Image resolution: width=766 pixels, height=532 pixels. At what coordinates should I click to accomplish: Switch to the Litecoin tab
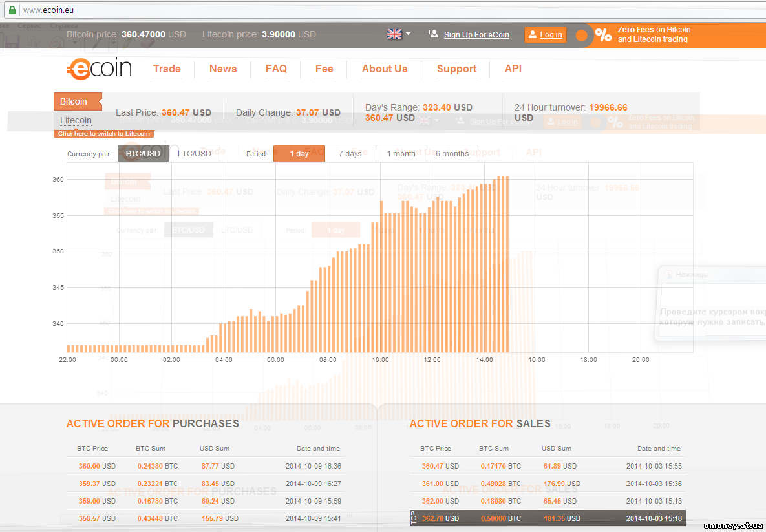click(76, 120)
